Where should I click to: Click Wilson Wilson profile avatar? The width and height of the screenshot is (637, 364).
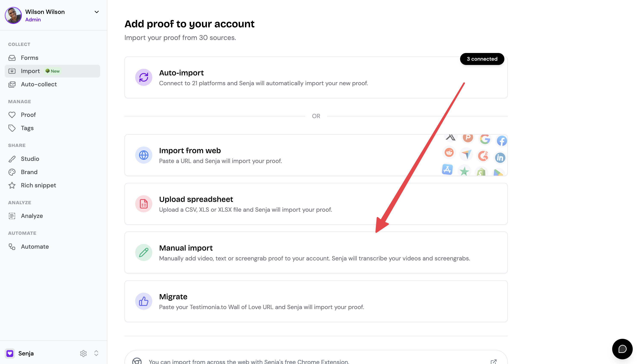(13, 15)
